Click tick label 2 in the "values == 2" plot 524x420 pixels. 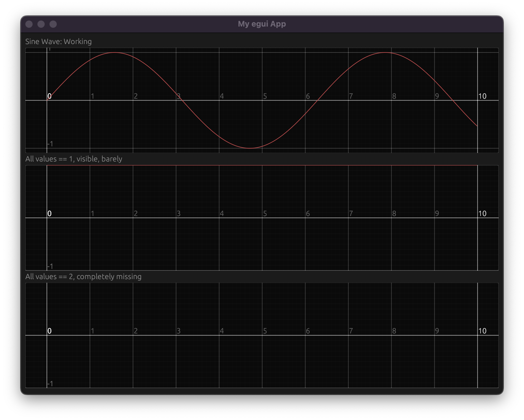click(x=136, y=331)
